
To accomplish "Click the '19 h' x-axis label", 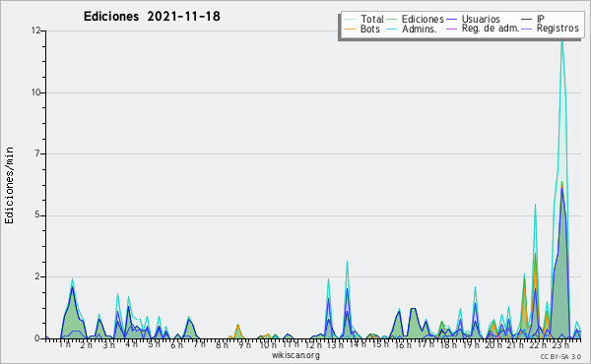I will pos(470,344).
